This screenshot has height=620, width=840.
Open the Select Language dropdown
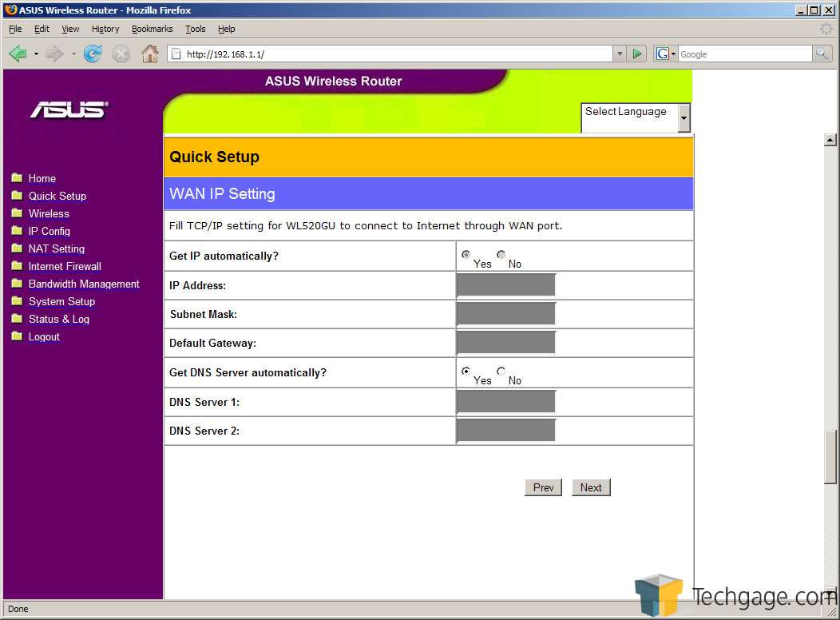click(x=636, y=118)
